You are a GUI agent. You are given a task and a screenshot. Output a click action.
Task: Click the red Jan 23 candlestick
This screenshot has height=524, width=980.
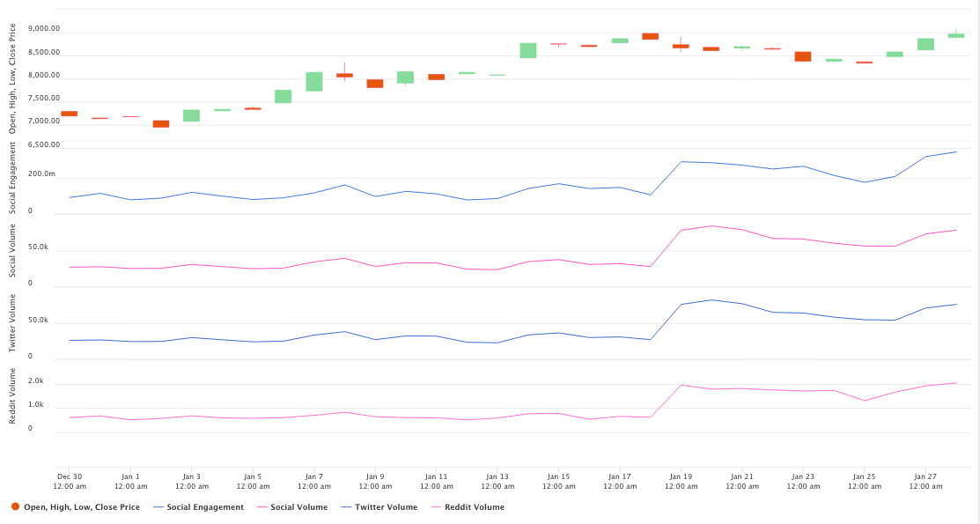[x=803, y=57]
